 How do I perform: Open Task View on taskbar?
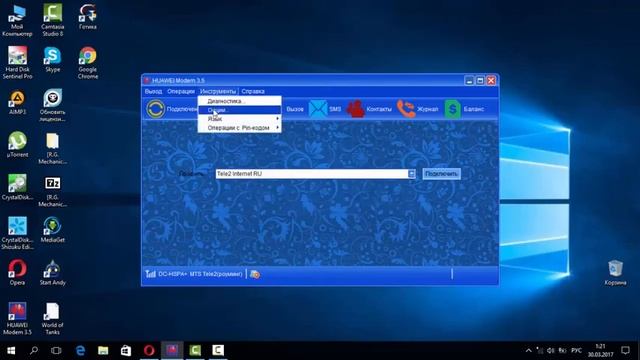click(x=56, y=350)
